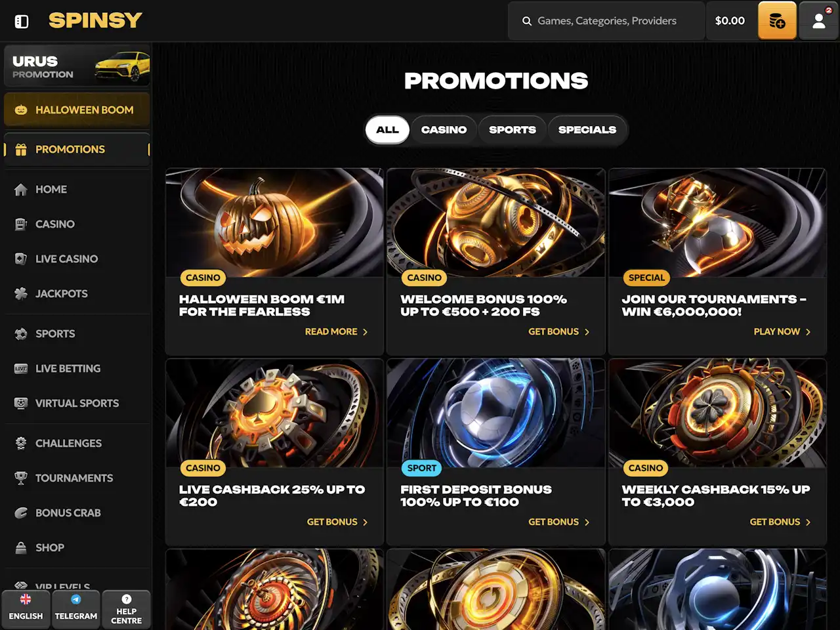This screenshot has width=840, height=630.
Task: Switch to the Casino promotions tab
Action: [x=444, y=130]
